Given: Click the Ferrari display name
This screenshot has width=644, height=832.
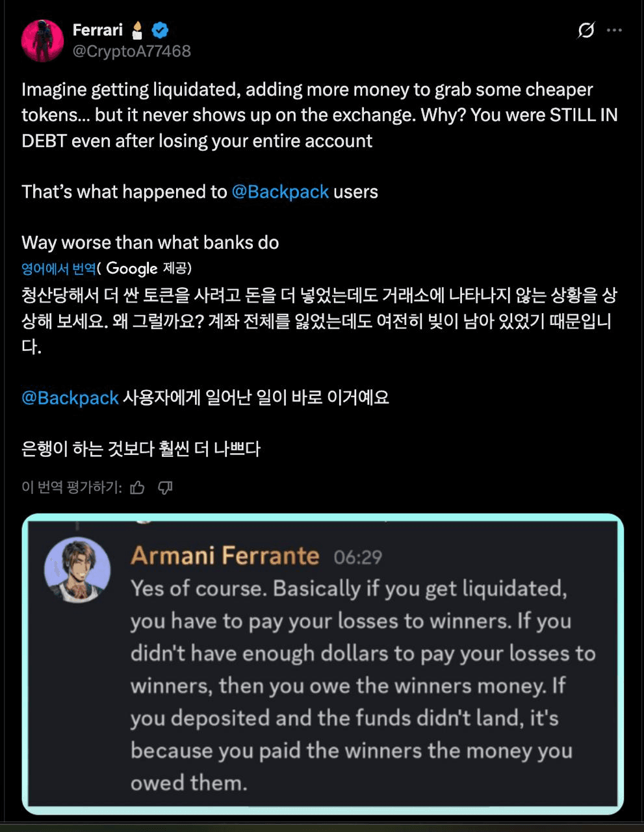Looking at the screenshot, I should (97, 30).
